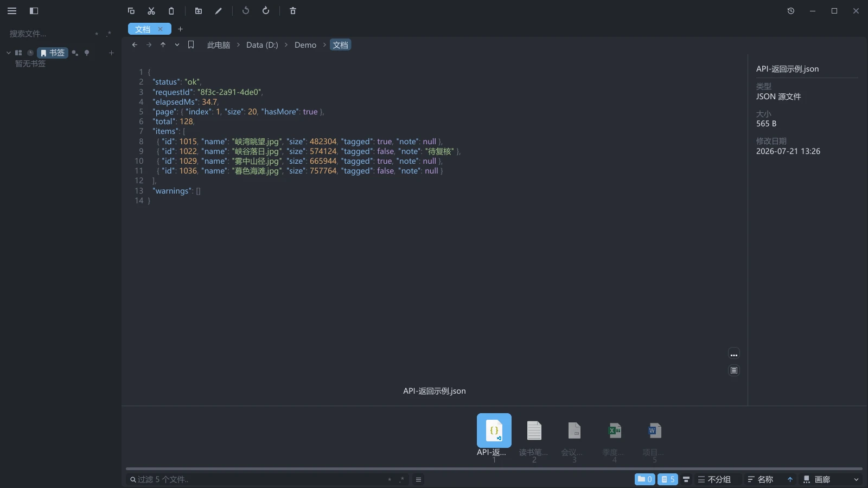This screenshot has height=488, width=868.
Task: Select the 书签 bookmarks sidebar tab
Action: 53,53
